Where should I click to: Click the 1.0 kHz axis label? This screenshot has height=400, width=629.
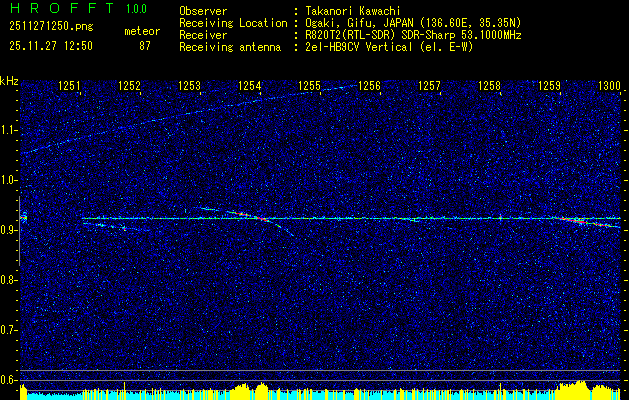[8, 180]
